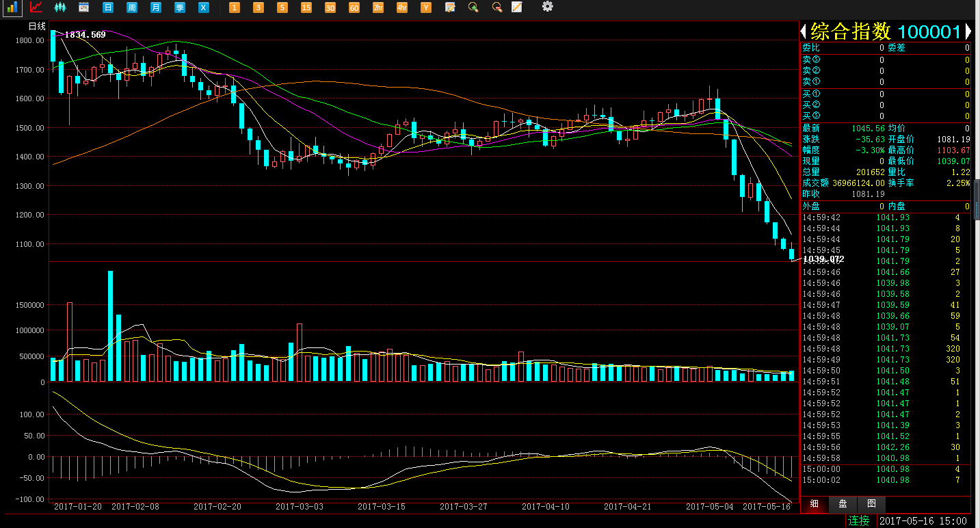The height and width of the screenshot is (528, 980).
Task: Click the 1834.569 high price label
Action: pyautogui.click(x=85, y=35)
